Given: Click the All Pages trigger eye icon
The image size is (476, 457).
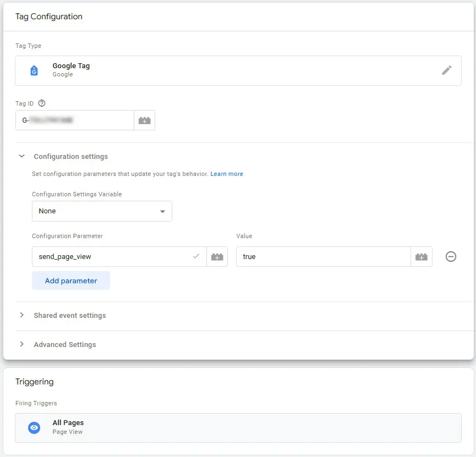Looking at the screenshot, I should (34, 427).
